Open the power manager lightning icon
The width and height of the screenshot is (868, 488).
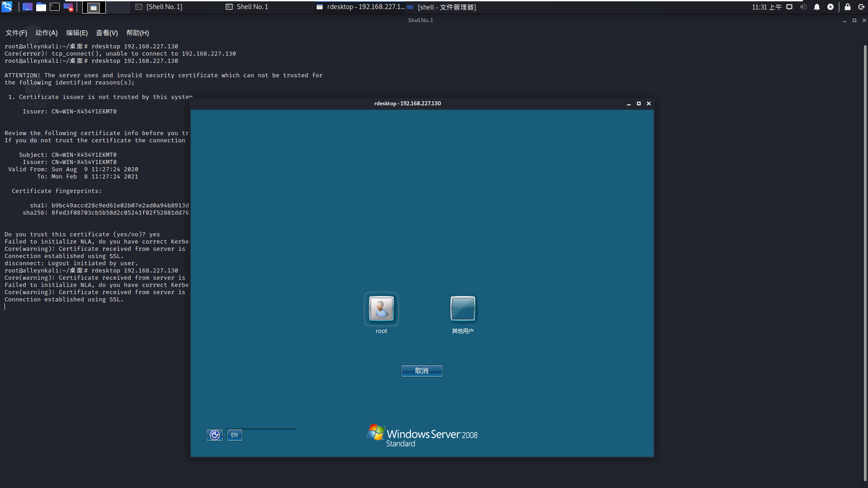(830, 7)
